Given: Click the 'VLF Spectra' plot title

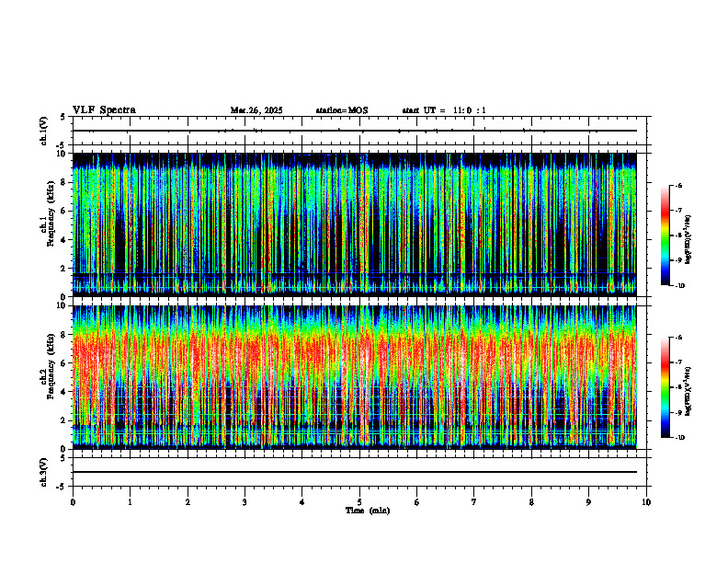Looking at the screenshot, I should point(104,110).
